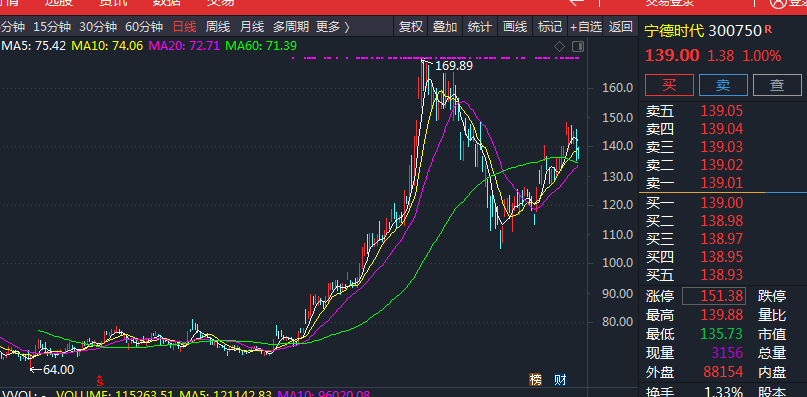Click the 查 query button
The height and width of the screenshot is (397, 807).
tap(777, 85)
